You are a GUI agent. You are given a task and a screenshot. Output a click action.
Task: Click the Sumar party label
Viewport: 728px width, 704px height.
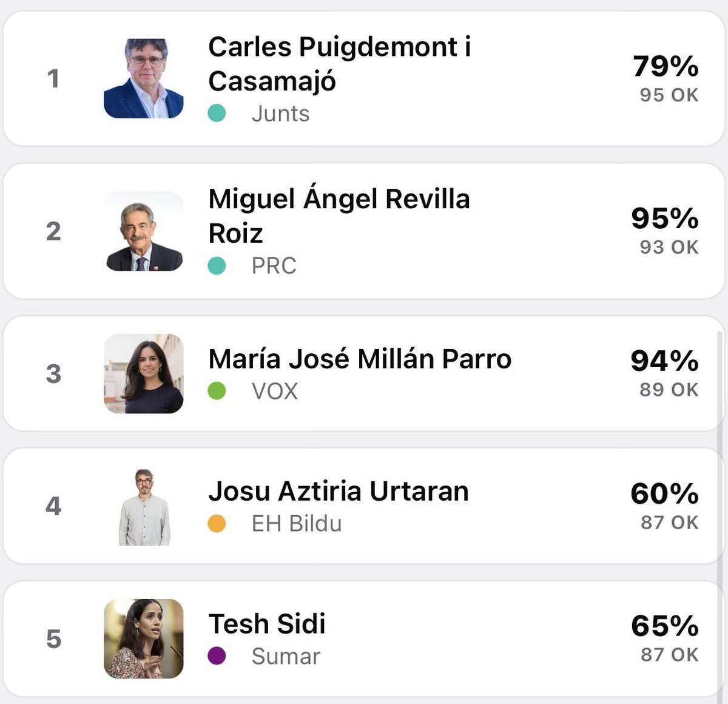(x=286, y=656)
